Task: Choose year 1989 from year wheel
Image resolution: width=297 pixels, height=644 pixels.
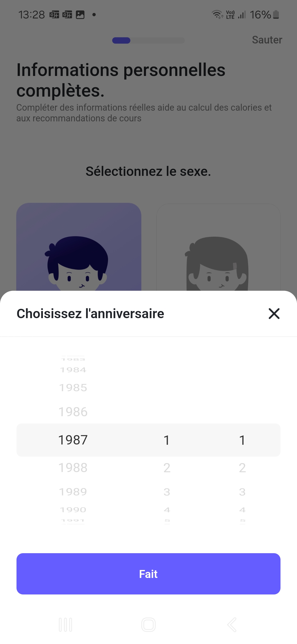Action: click(73, 492)
